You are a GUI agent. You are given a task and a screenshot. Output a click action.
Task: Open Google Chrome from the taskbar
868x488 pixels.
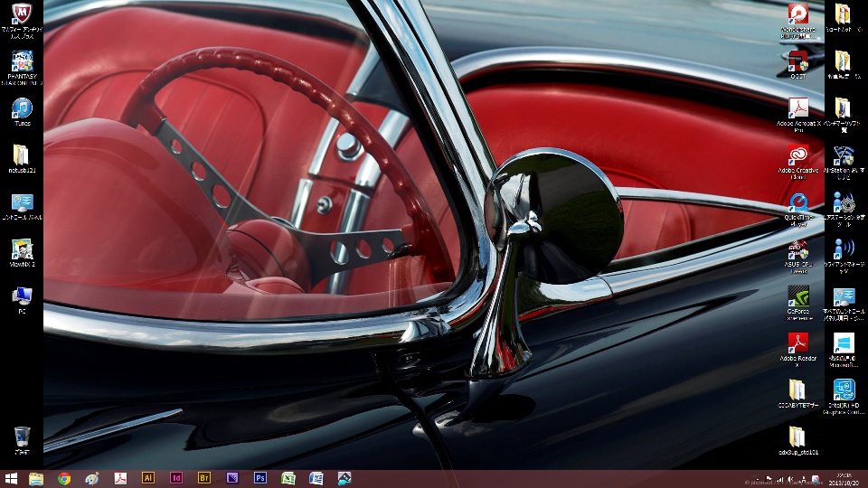coord(64,479)
